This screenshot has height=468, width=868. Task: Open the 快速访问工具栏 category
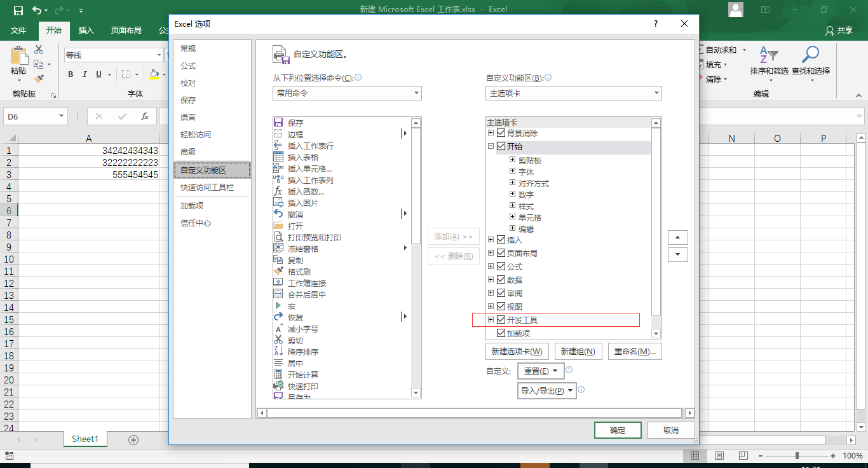click(x=212, y=188)
